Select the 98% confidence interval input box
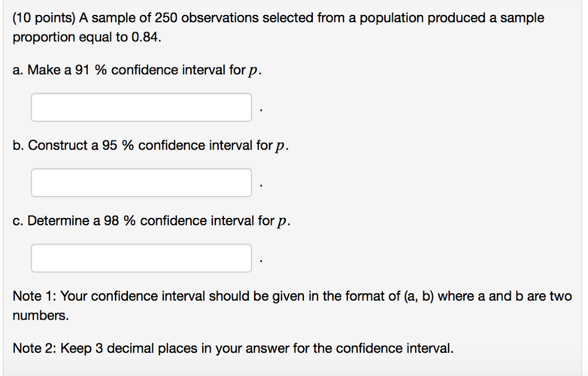Viewport: 588px width, 376px height. pyautogui.click(x=141, y=258)
